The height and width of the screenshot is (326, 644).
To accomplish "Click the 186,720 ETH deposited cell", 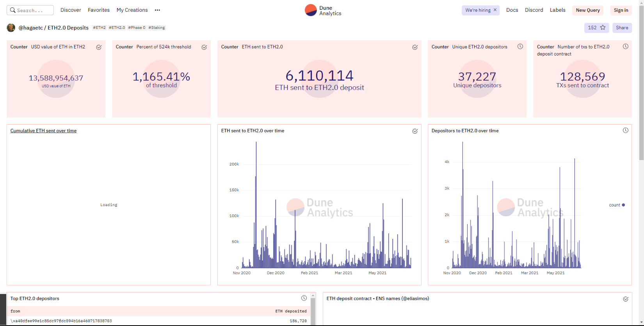I will tap(298, 321).
